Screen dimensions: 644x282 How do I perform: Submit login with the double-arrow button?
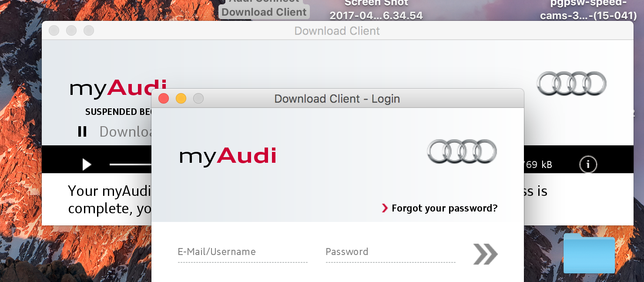point(485,254)
